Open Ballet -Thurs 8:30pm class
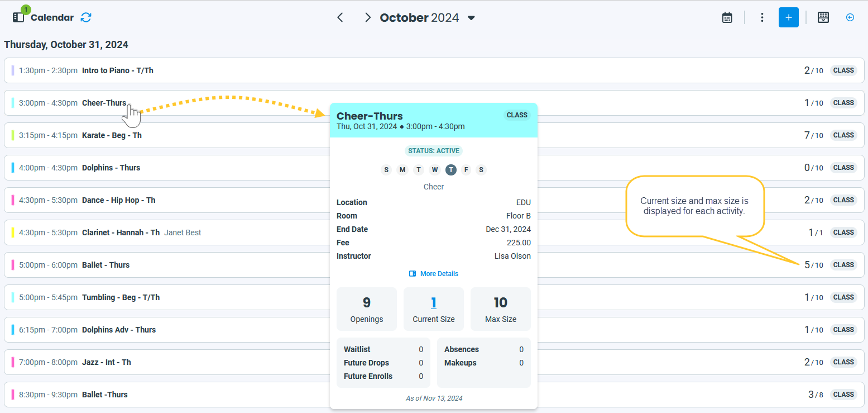868x413 pixels. coord(434,395)
